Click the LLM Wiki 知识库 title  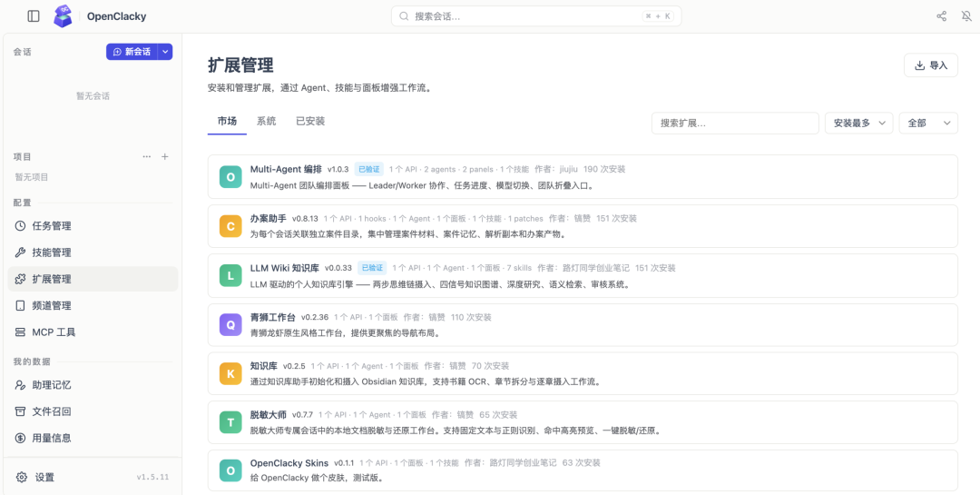click(x=284, y=268)
